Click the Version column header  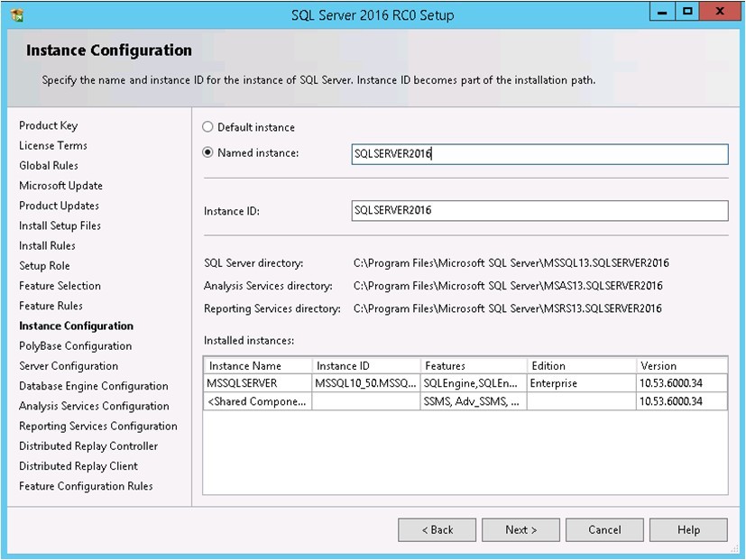coord(682,365)
